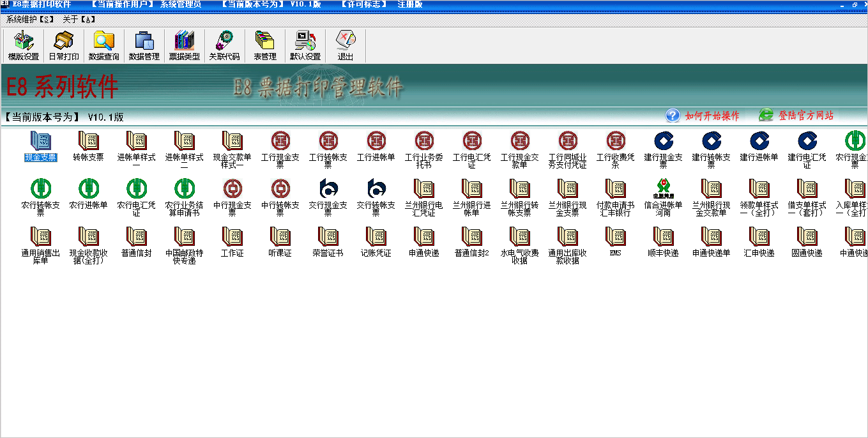The height and width of the screenshot is (438, 868).
Task: Open the 关于【A】 menu
Action: click(79, 19)
